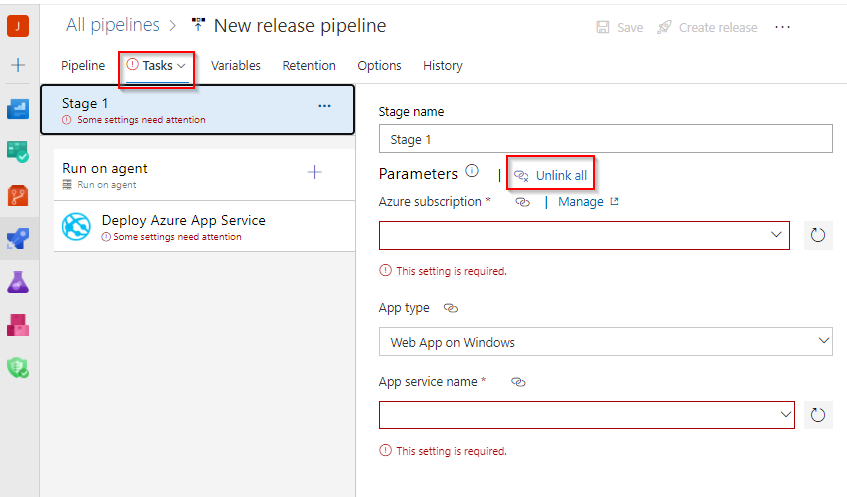Open Azure Boards in the sidebar
Screen dimensions: 847x497
click(18, 109)
